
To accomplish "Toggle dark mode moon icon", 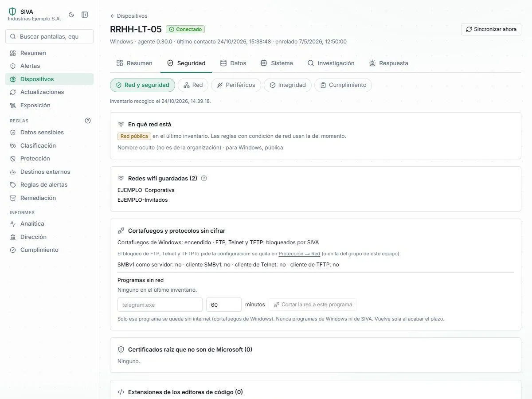I will [71, 15].
